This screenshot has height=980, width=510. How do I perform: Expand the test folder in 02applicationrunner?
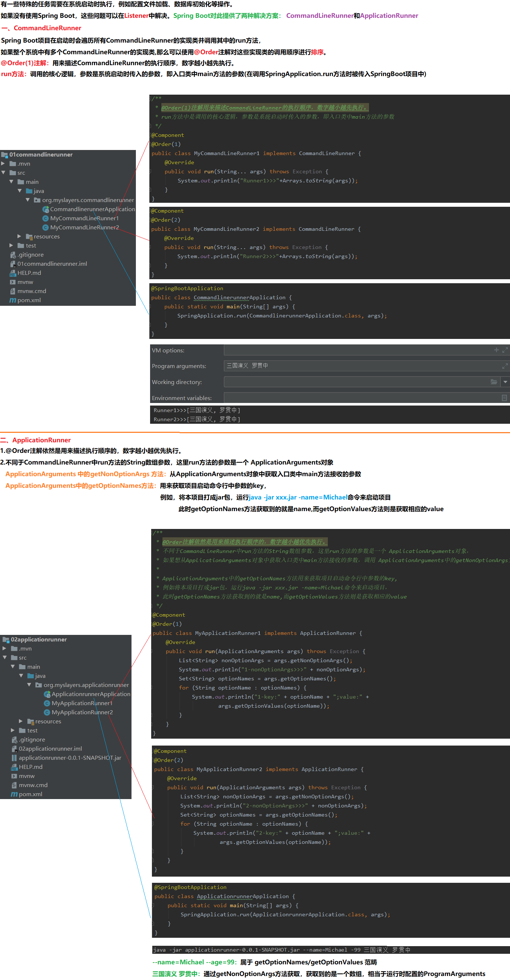coord(12,730)
